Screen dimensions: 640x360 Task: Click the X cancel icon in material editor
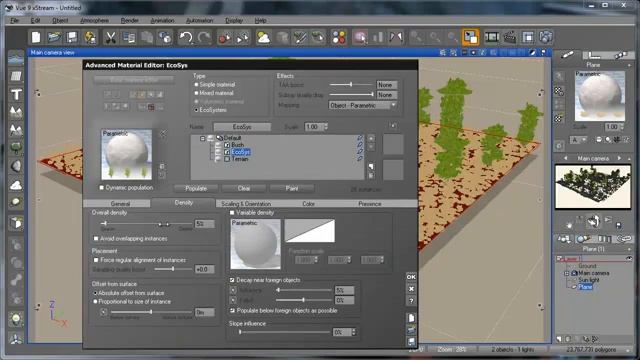click(x=411, y=289)
